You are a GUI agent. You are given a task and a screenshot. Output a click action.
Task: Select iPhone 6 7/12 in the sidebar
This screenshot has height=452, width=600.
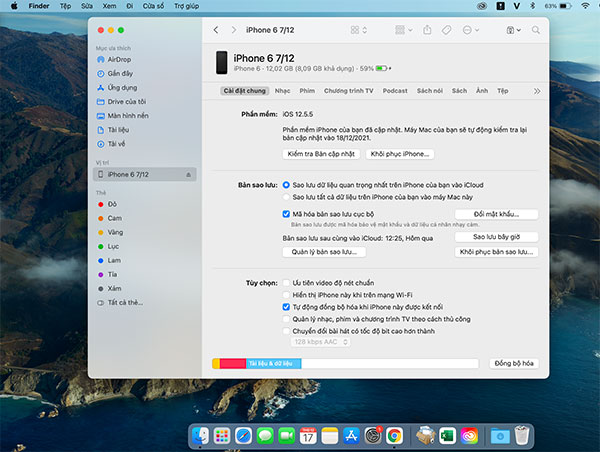[x=145, y=175]
